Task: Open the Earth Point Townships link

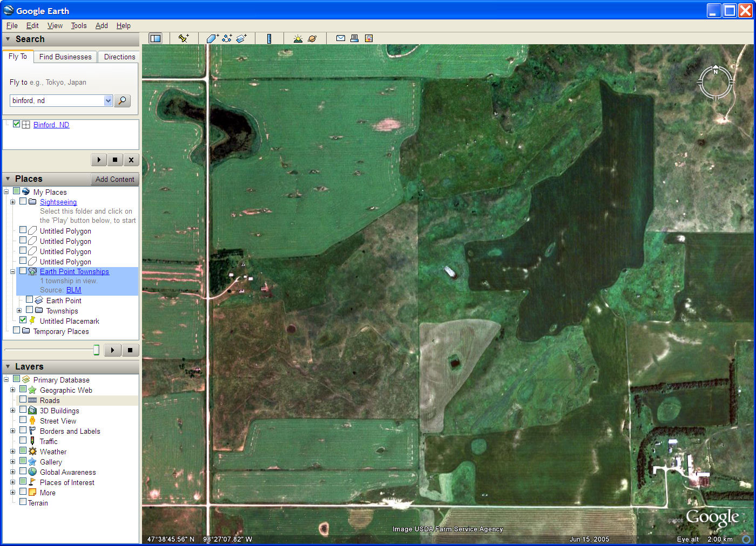Action: (x=75, y=271)
